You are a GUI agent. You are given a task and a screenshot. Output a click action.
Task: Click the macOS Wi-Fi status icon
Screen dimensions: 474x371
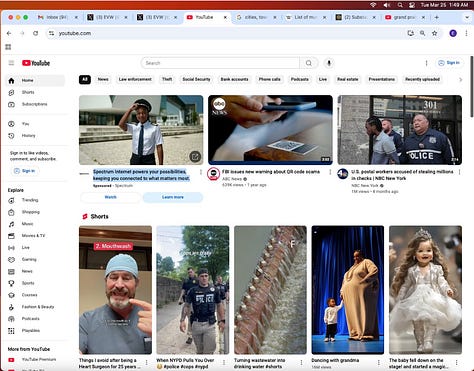pos(373,5)
